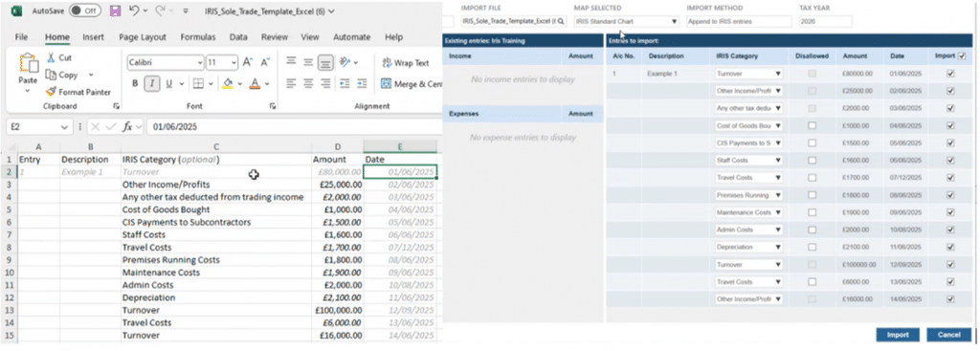Switch to the Insert tab
The image size is (980, 351).
pos(93,37)
